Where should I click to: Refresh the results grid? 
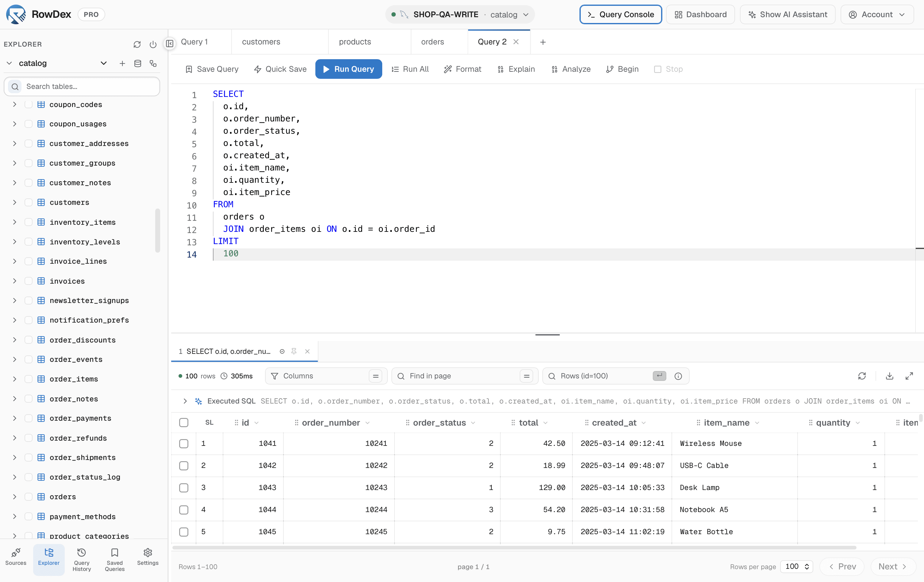tap(862, 376)
